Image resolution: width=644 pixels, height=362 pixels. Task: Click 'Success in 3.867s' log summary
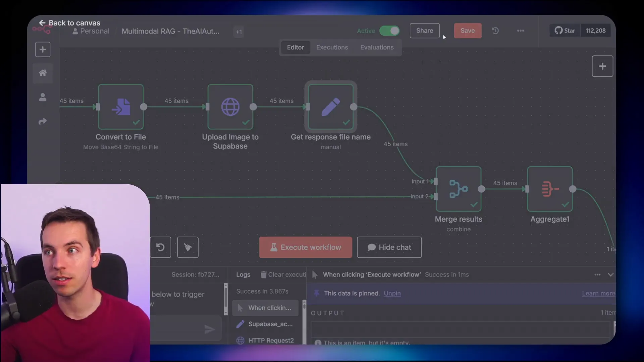(262, 291)
